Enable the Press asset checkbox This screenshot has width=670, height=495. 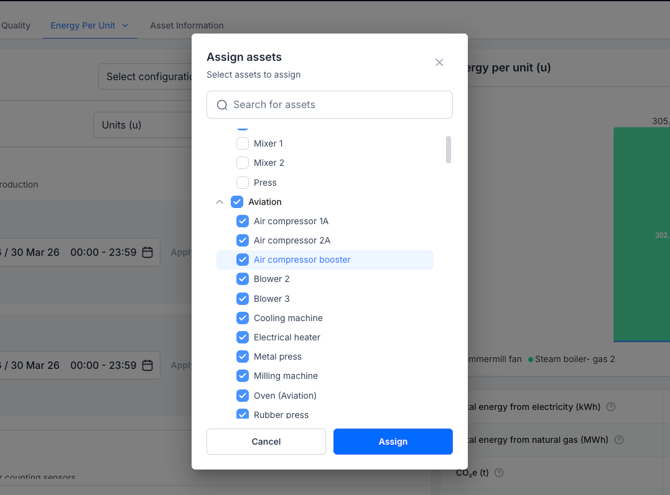[x=242, y=183]
